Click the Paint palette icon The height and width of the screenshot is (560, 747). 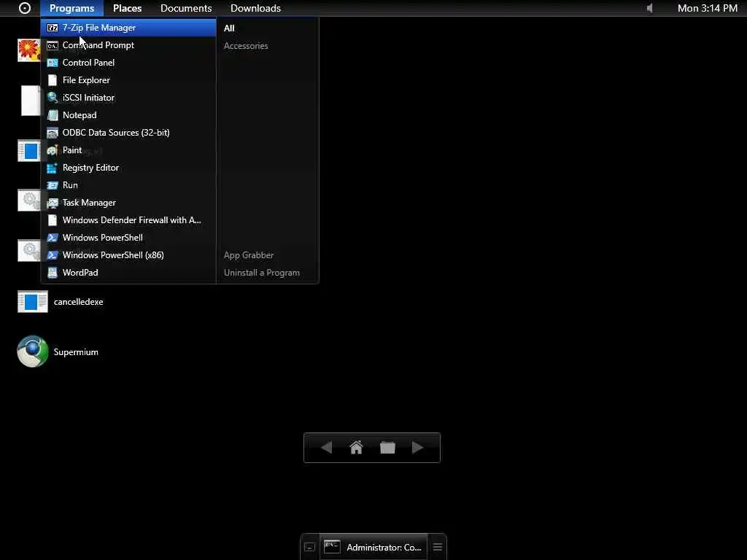click(53, 150)
